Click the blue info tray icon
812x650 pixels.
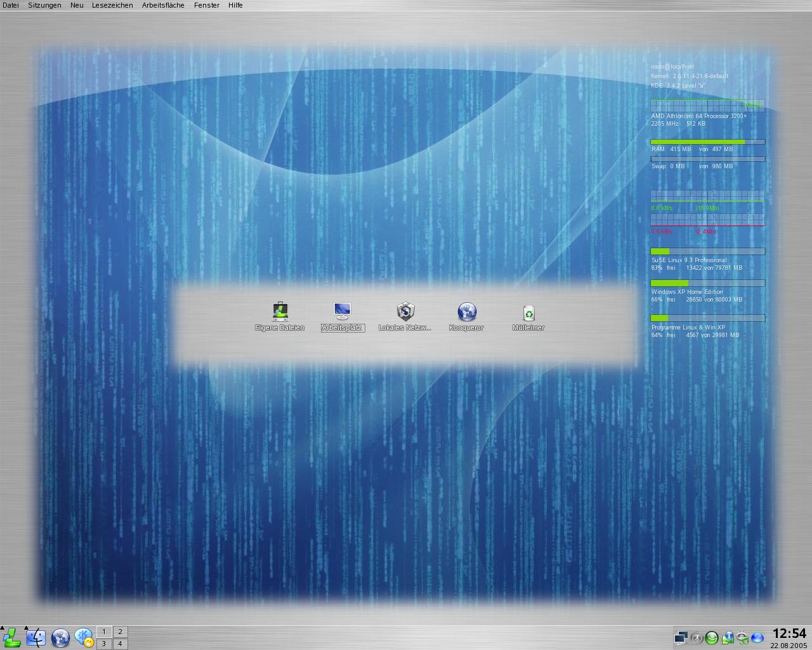click(727, 637)
